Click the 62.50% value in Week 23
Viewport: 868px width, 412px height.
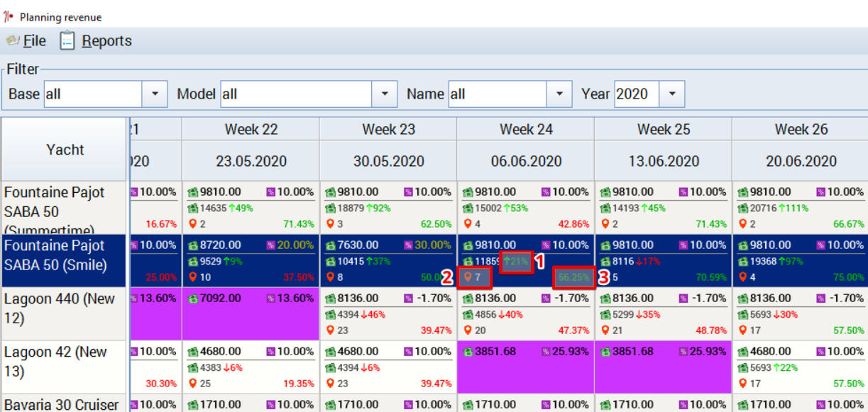tap(436, 224)
